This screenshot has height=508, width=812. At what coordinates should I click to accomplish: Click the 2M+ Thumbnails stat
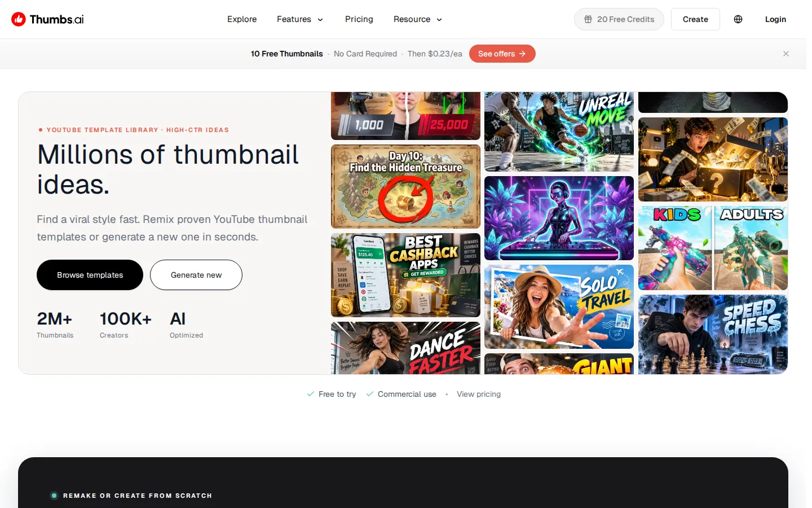pos(55,325)
